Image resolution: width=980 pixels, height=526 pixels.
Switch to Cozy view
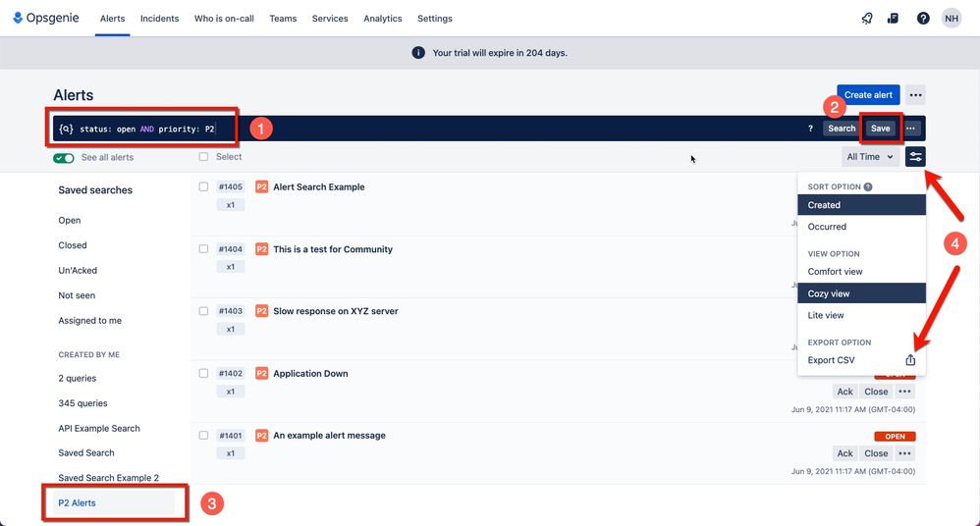click(861, 293)
